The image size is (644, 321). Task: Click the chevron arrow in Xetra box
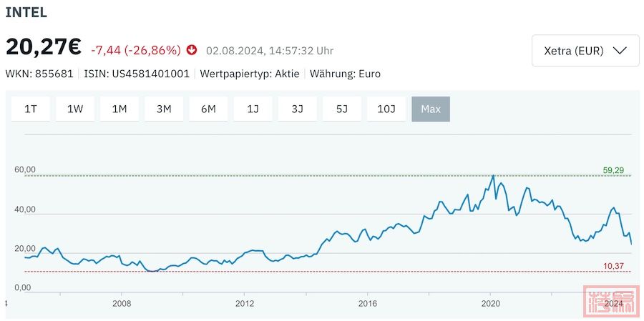[620, 51]
